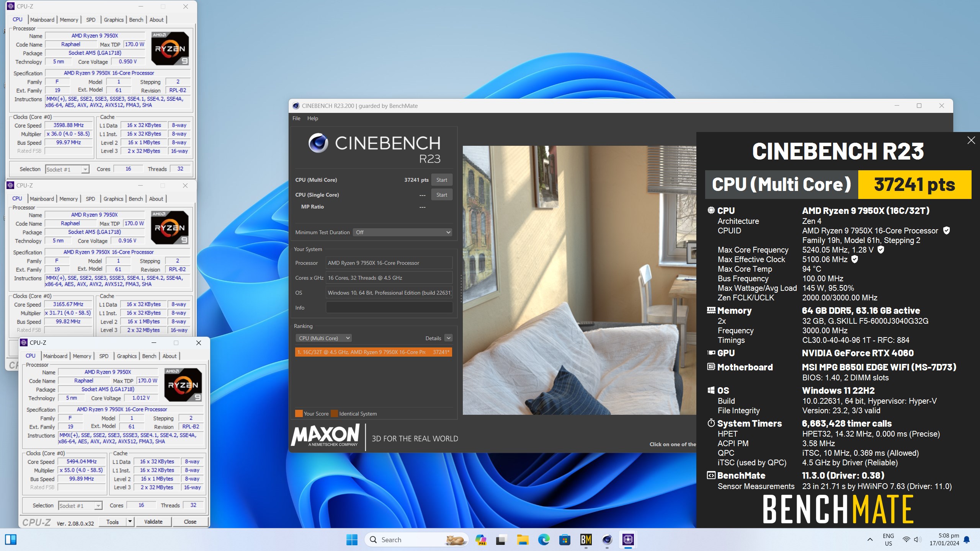Open the Minimum Test Duration dropdown
Screen dimensions: 980x551
402,232
